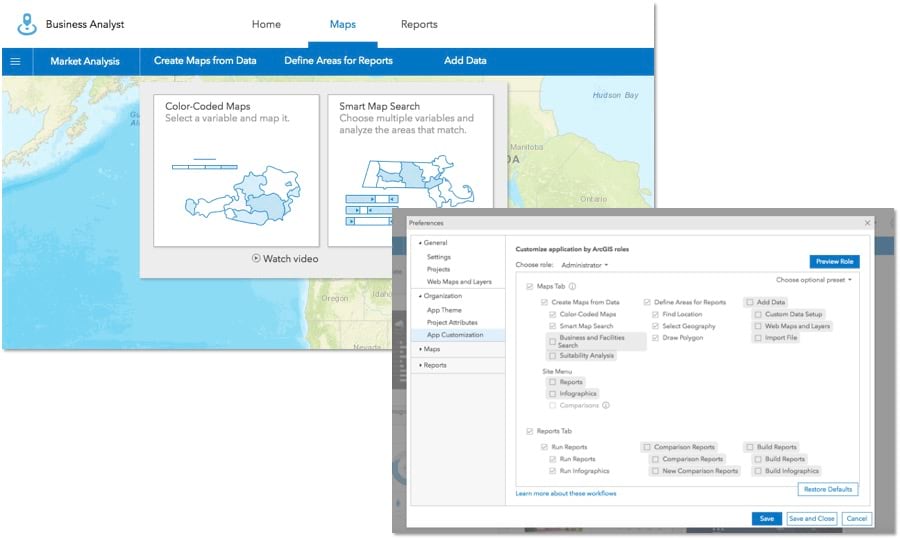
Task: Enable the Custom Data Setup checkbox
Action: click(x=758, y=315)
